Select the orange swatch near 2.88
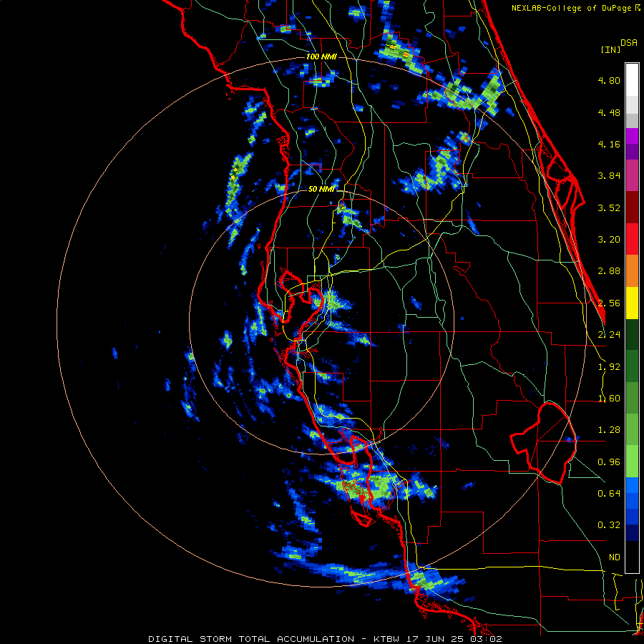 point(632,271)
